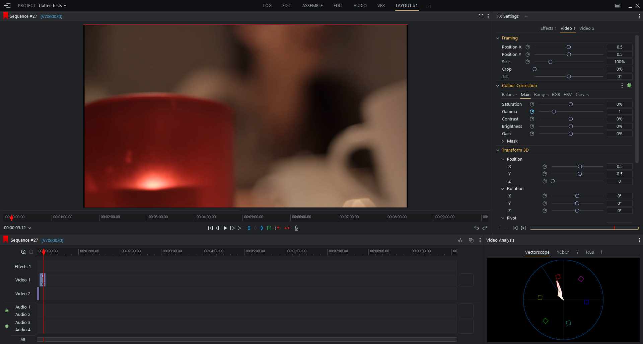Image resolution: width=644 pixels, height=344 pixels.
Task: Toggle Colour Correction effect on or off
Action: pos(630,86)
